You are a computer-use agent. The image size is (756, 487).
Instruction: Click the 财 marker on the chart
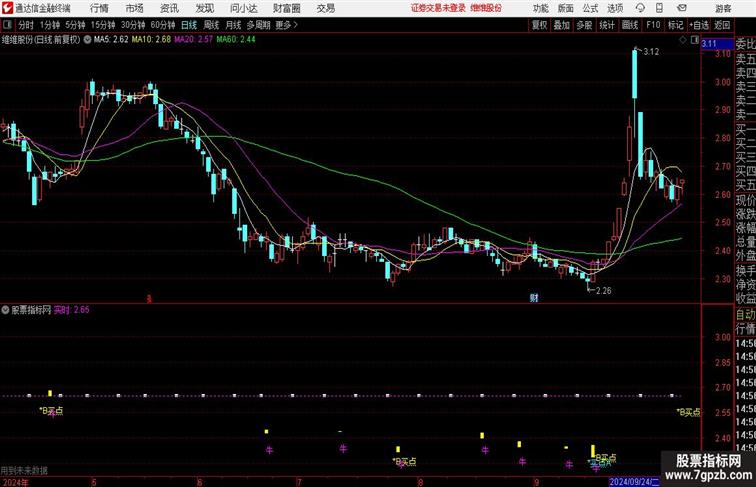tap(534, 298)
